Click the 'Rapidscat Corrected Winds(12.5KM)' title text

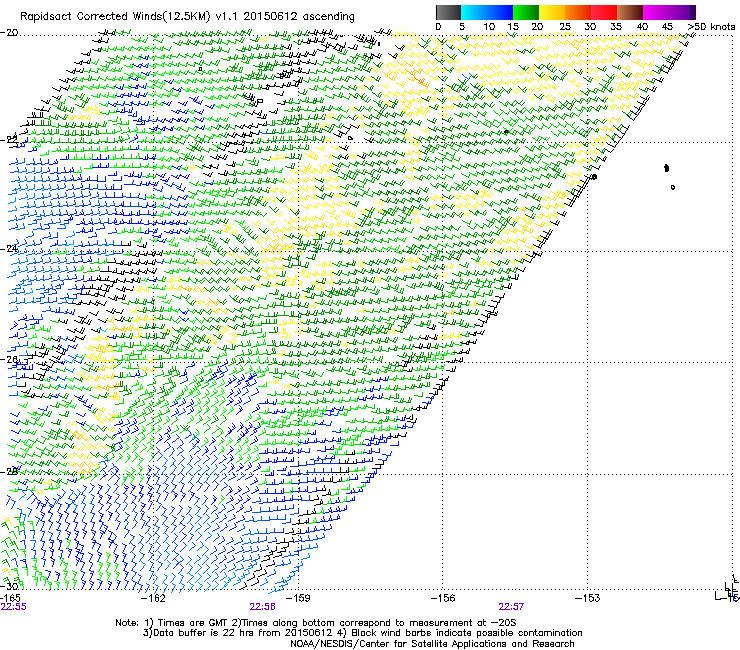click(x=115, y=17)
